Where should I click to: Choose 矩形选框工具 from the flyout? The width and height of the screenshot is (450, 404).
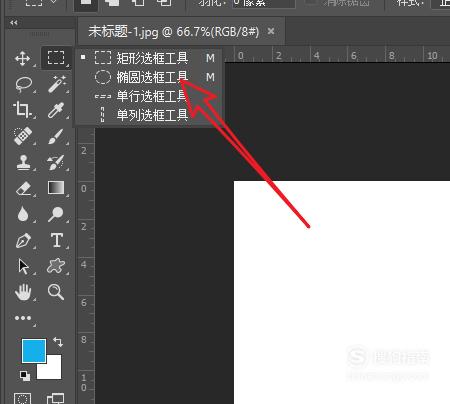[x=148, y=58]
